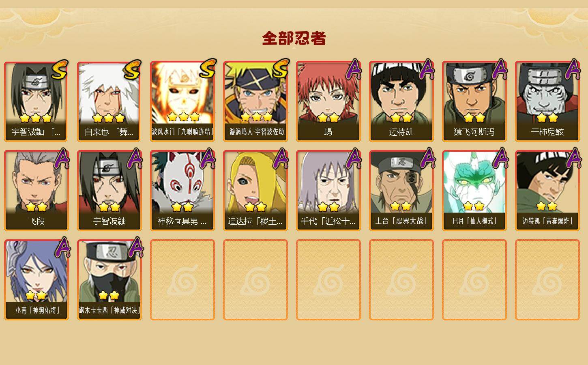Select A-rank 宇智波鼬 card in second row
The width and height of the screenshot is (588, 365).
(x=109, y=191)
